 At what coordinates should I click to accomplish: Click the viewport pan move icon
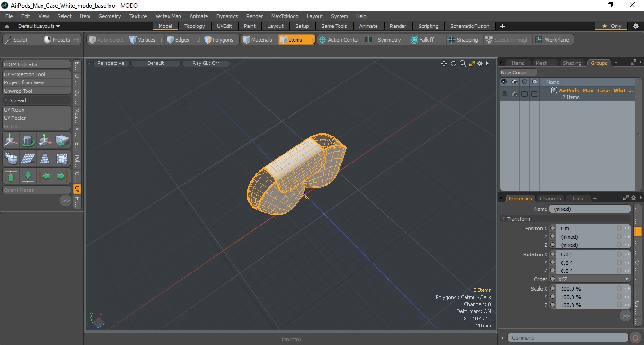[x=444, y=64]
